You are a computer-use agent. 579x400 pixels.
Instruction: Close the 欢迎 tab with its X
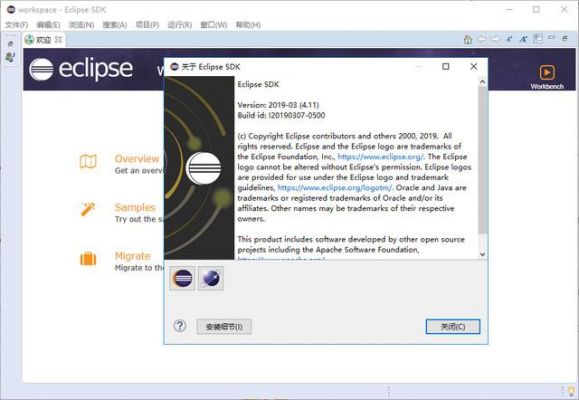[58, 40]
